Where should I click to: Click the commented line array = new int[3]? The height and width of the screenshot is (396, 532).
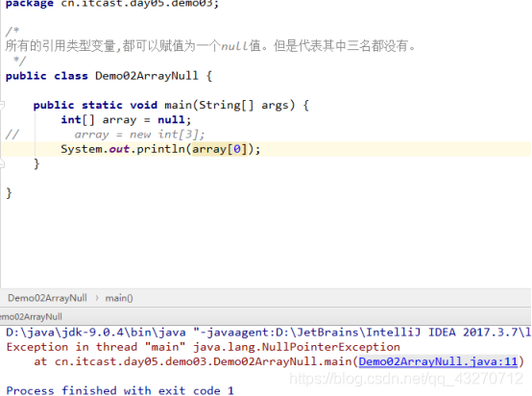click(x=139, y=135)
